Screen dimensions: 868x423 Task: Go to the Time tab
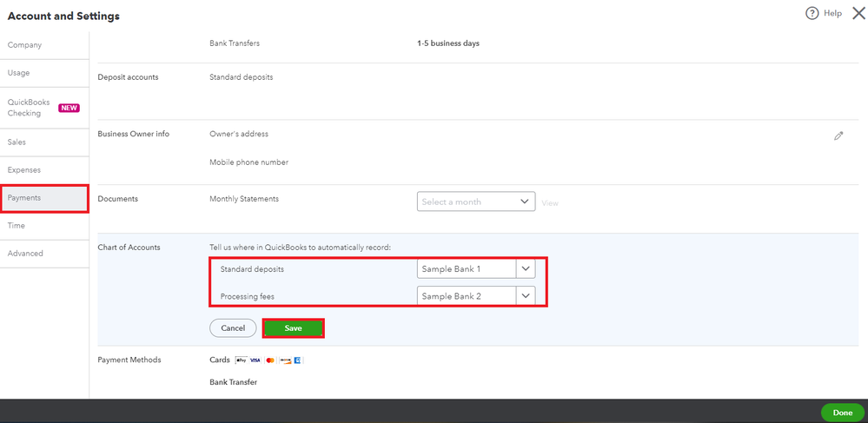[44, 226]
